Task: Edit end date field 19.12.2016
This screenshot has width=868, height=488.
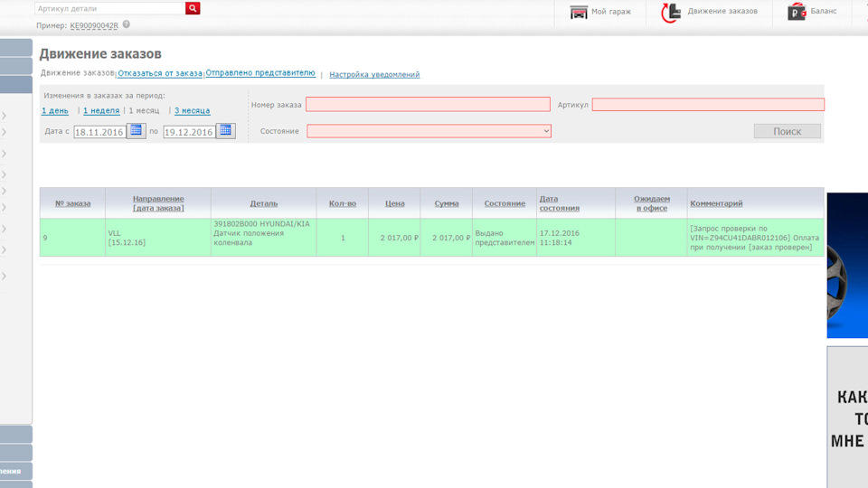Action: [x=189, y=132]
